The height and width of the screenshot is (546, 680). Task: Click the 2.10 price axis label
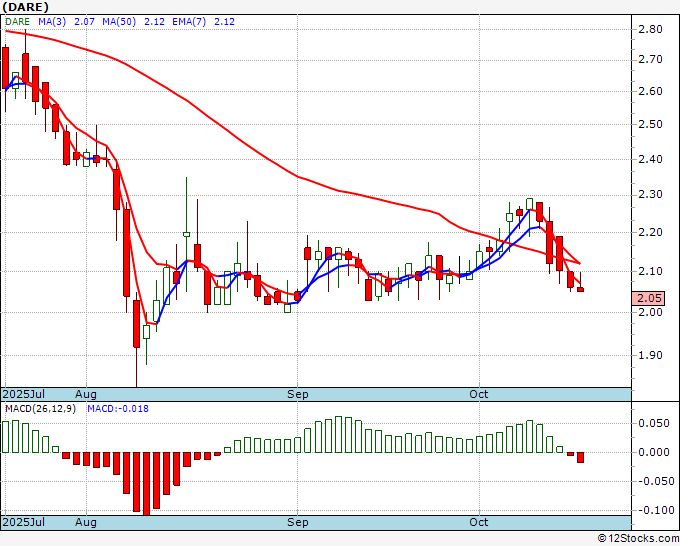point(650,271)
